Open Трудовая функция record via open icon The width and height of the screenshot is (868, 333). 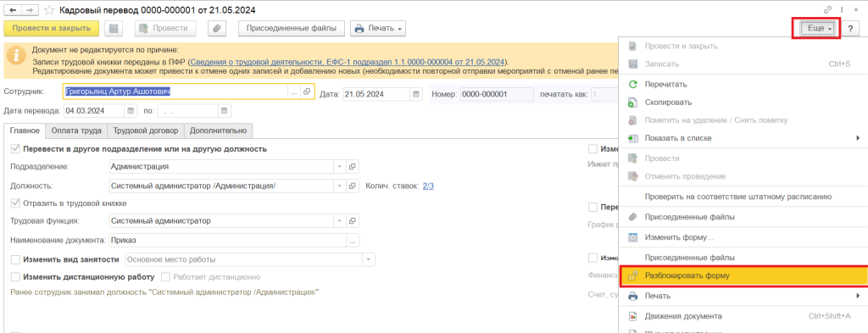(352, 220)
